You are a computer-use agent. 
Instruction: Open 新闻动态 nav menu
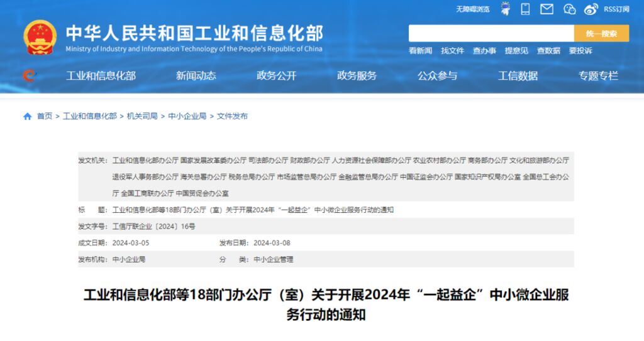196,75
